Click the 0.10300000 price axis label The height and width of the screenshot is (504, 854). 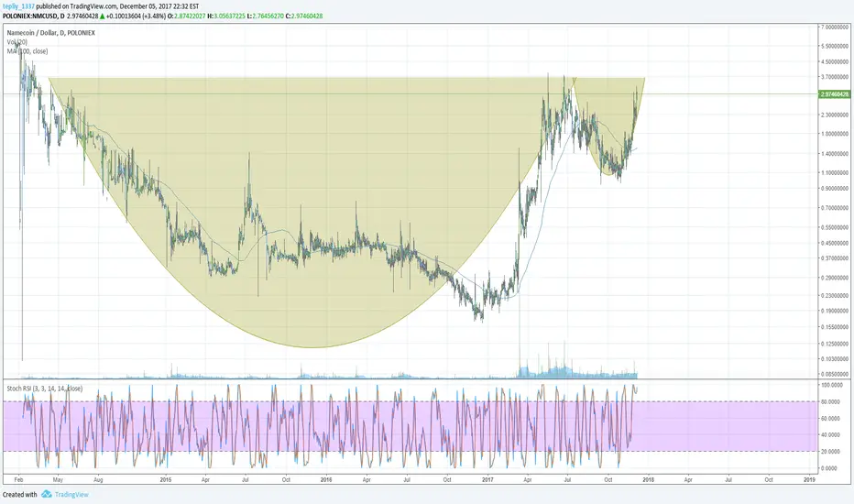[x=836, y=358]
